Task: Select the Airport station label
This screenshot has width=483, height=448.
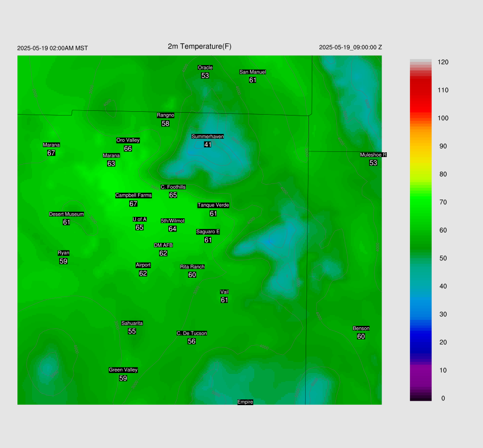Action: pyautogui.click(x=143, y=265)
